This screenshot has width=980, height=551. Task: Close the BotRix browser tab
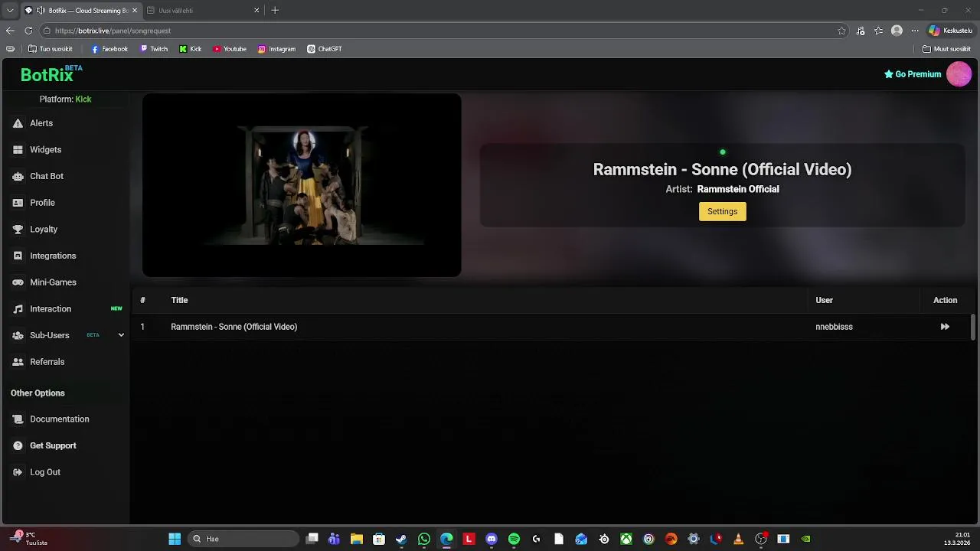135,11
